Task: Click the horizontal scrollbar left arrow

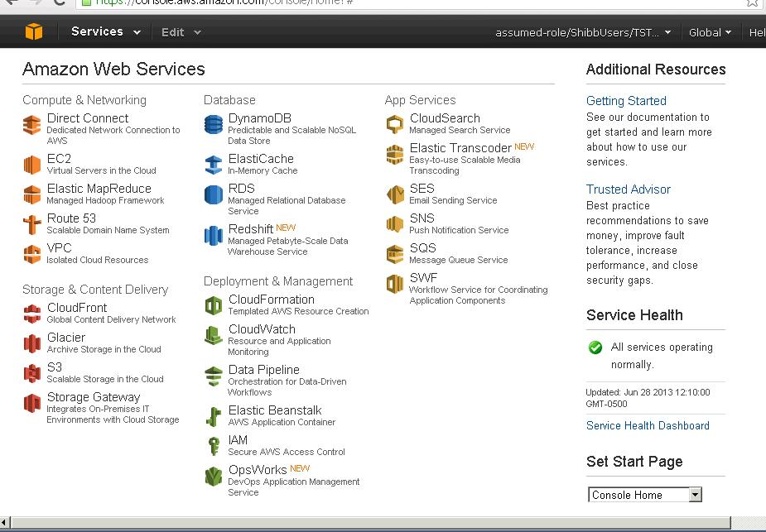Action: click(x=5, y=523)
